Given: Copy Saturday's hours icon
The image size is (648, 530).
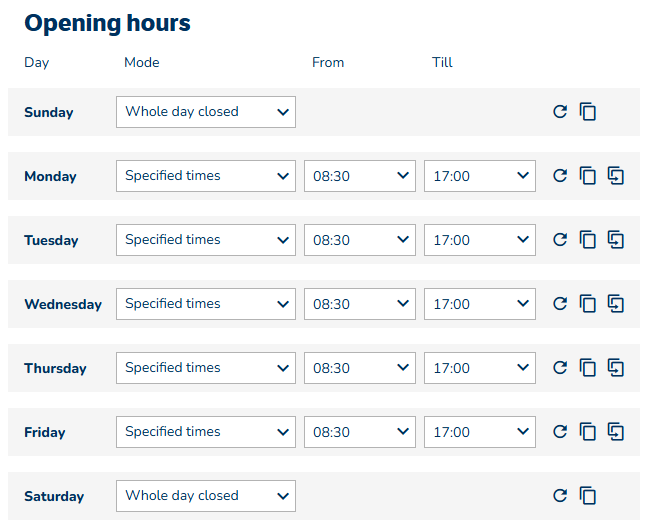Looking at the screenshot, I should (x=588, y=496).
